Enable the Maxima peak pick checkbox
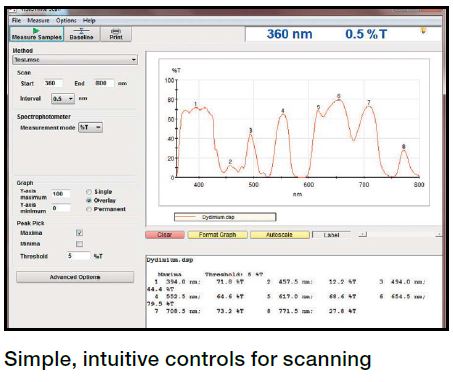 [x=79, y=233]
